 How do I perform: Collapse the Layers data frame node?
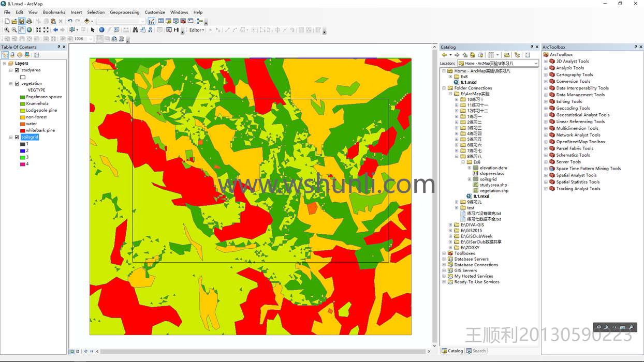tap(5, 64)
